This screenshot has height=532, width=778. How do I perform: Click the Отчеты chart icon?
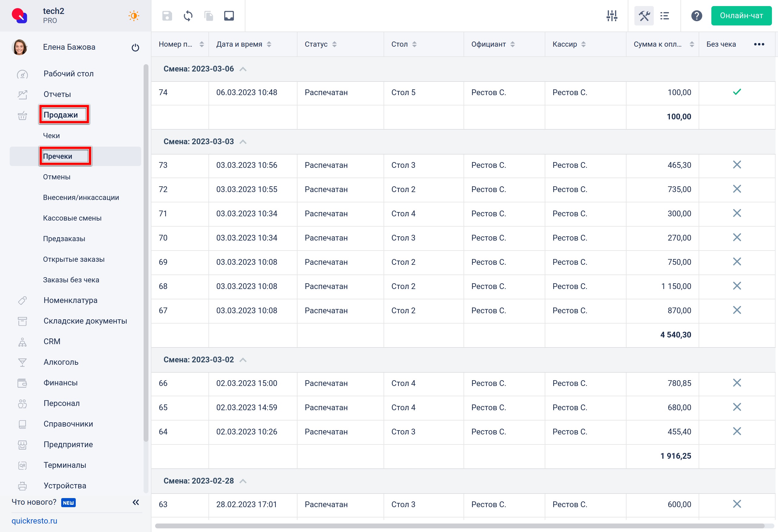point(22,95)
